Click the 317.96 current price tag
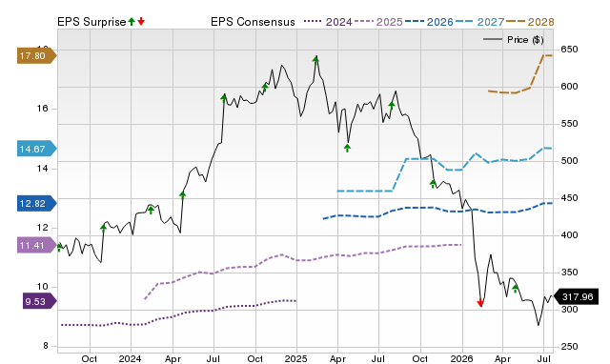 [576, 297]
